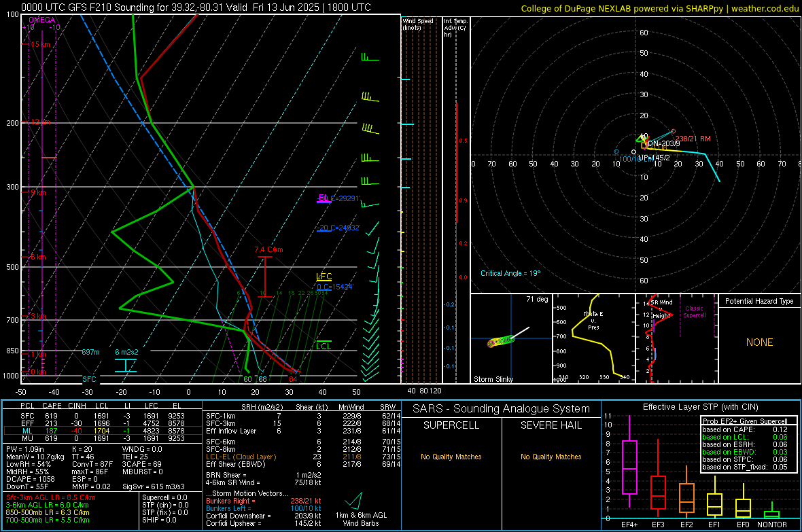Click the MU parcel row label
802x532 pixels.
(x=28, y=438)
